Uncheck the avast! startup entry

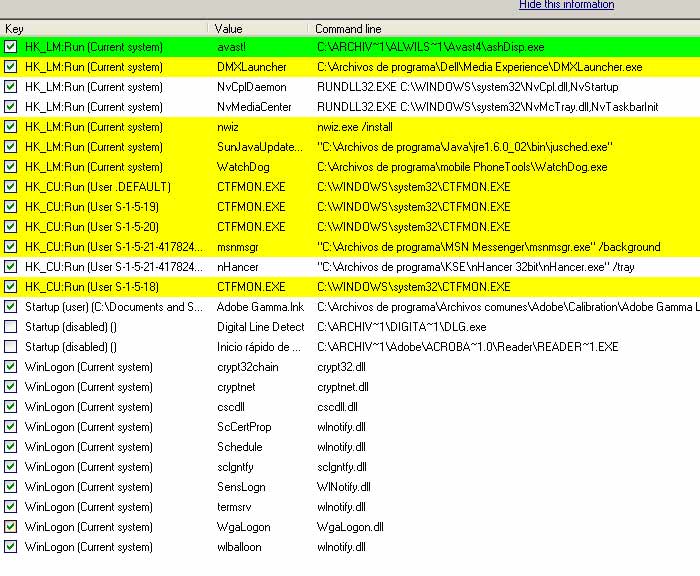tap(10, 47)
